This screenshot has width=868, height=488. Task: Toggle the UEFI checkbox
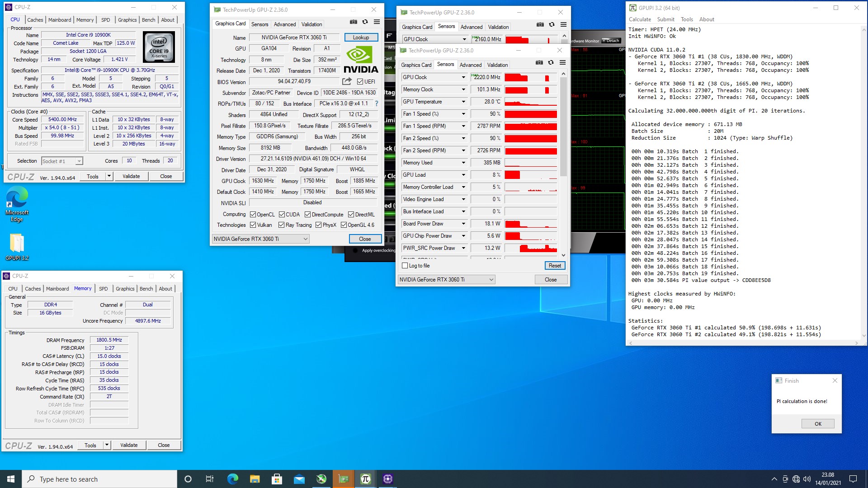point(360,82)
